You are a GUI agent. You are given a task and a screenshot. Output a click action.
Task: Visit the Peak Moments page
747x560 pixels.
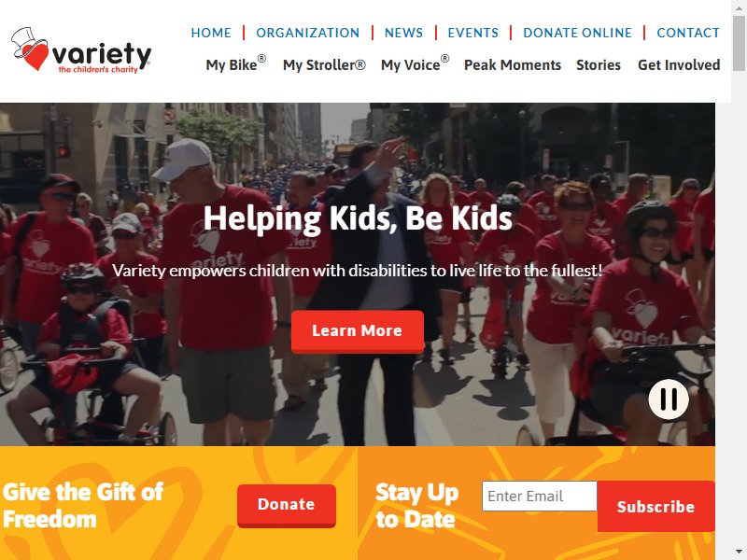pyautogui.click(x=513, y=64)
